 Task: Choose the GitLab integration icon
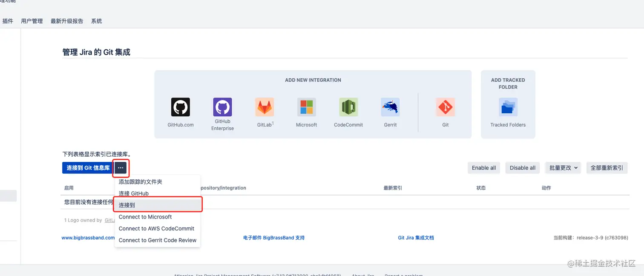pos(264,107)
